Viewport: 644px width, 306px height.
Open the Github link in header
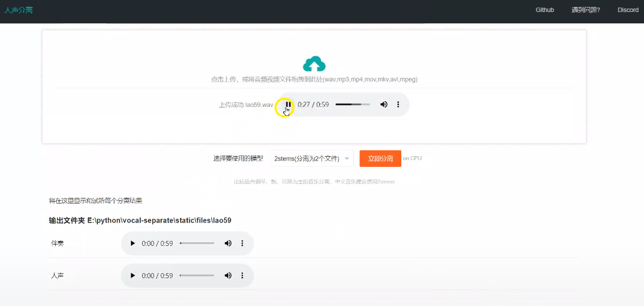click(545, 10)
